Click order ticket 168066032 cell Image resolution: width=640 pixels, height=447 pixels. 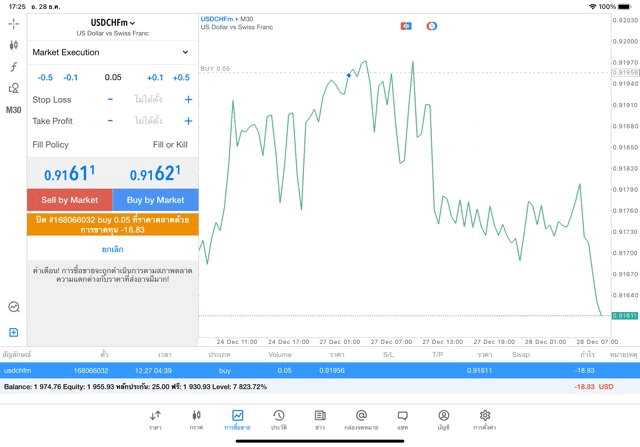point(91,371)
